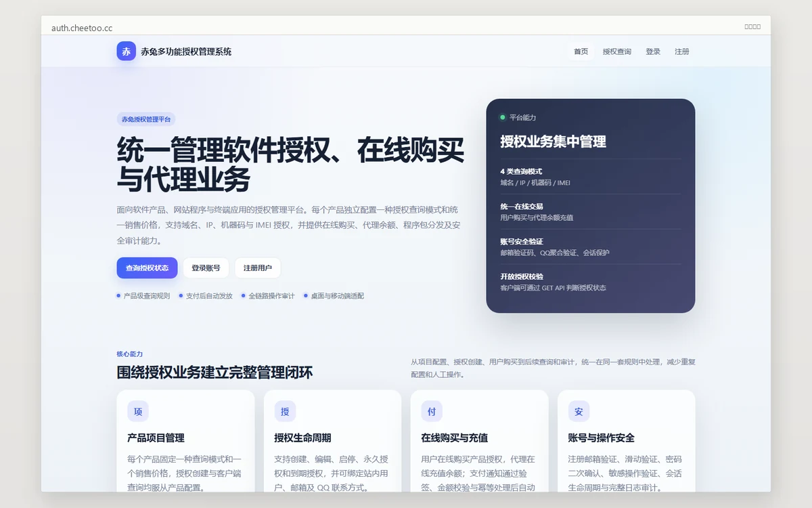Image resolution: width=812 pixels, height=508 pixels.
Task: Go to 注册 in the top navigation
Action: [x=682, y=51]
